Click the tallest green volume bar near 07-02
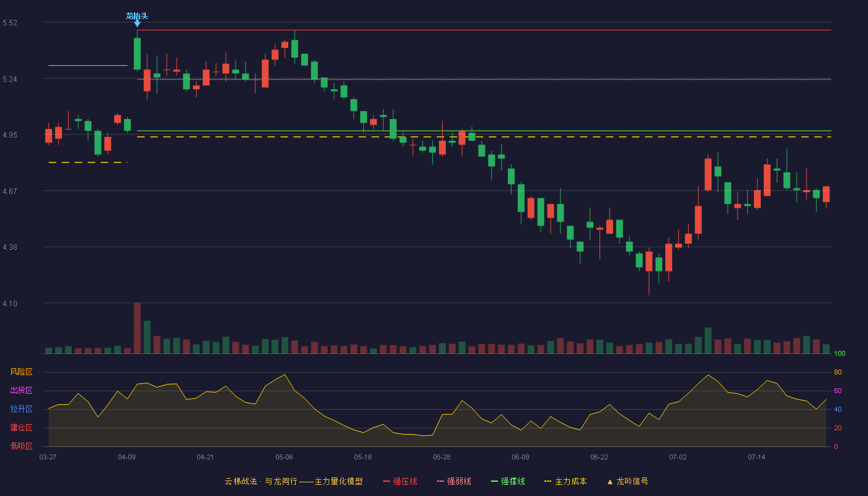Viewport: 868px width, 496px height. click(x=708, y=340)
